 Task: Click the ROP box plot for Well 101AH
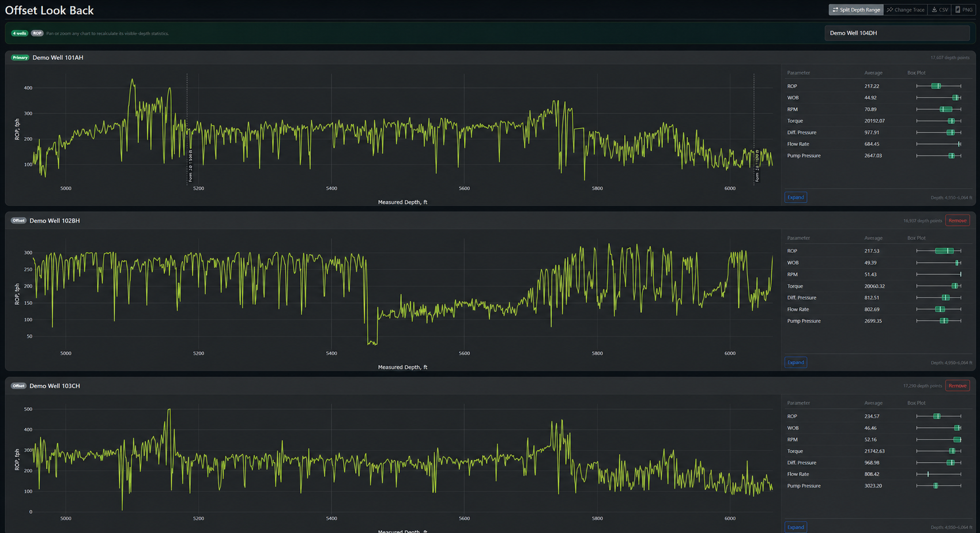[x=938, y=86]
